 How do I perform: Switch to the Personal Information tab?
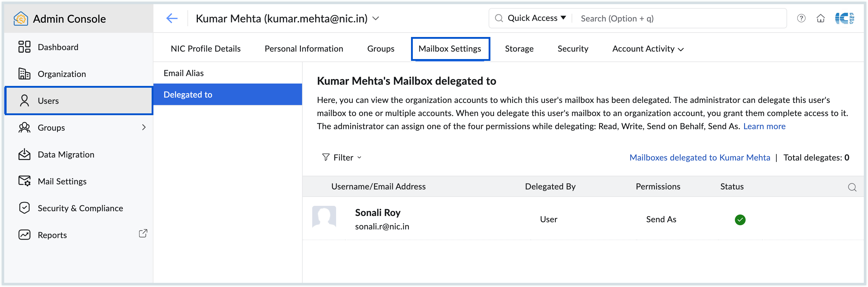tap(304, 49)
